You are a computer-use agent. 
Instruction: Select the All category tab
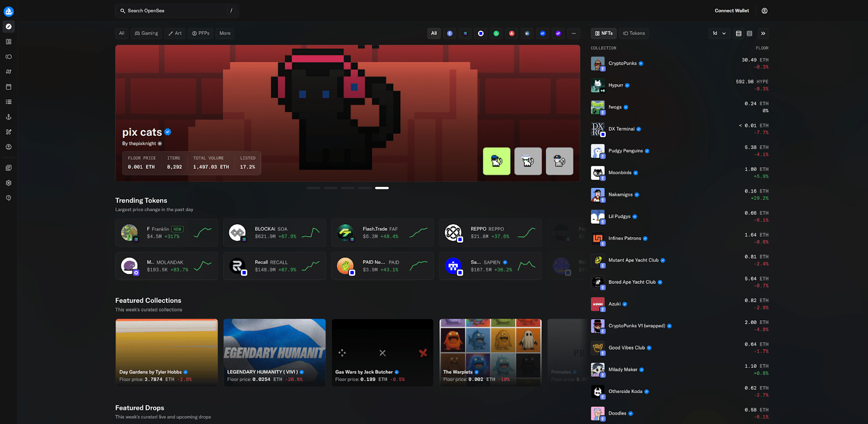[122, 34]
